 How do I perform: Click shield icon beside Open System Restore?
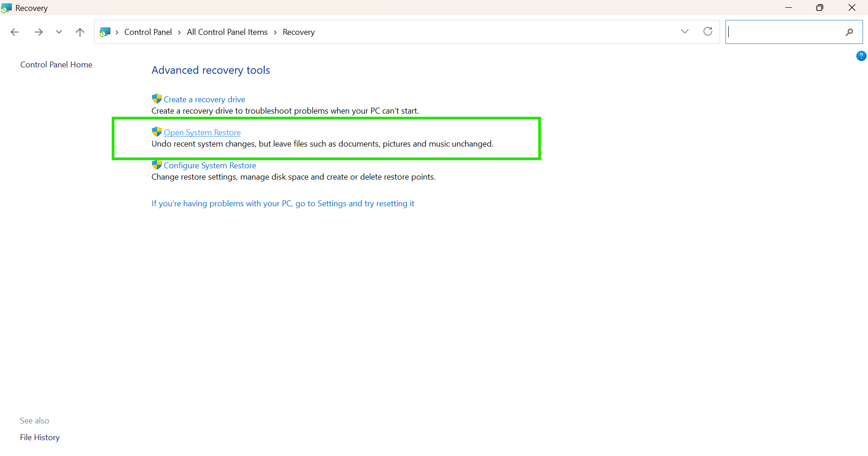157,132
